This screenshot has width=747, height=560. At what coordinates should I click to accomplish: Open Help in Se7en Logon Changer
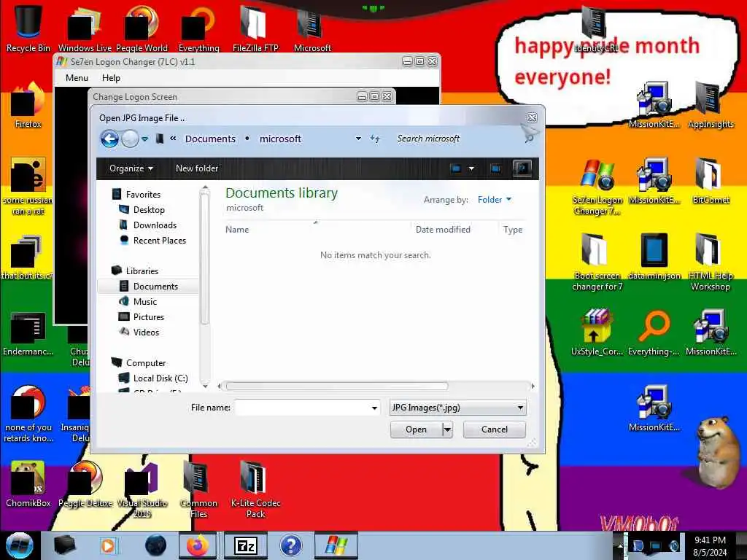pyautogui.click(x=111, y=77)
